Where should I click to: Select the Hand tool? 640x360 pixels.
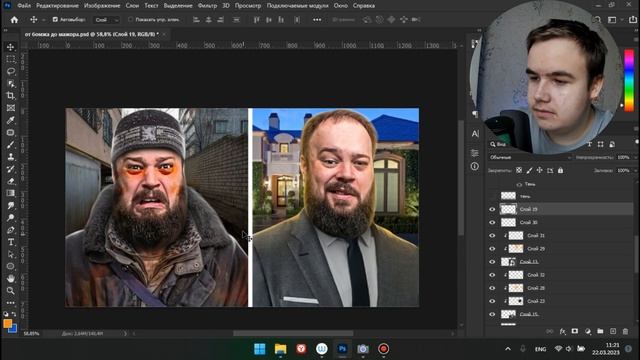(11, 278)
